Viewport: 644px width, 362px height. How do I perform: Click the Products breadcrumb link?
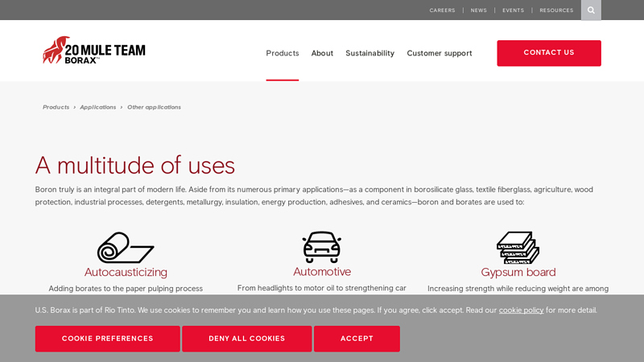click(x=56, y=107)
